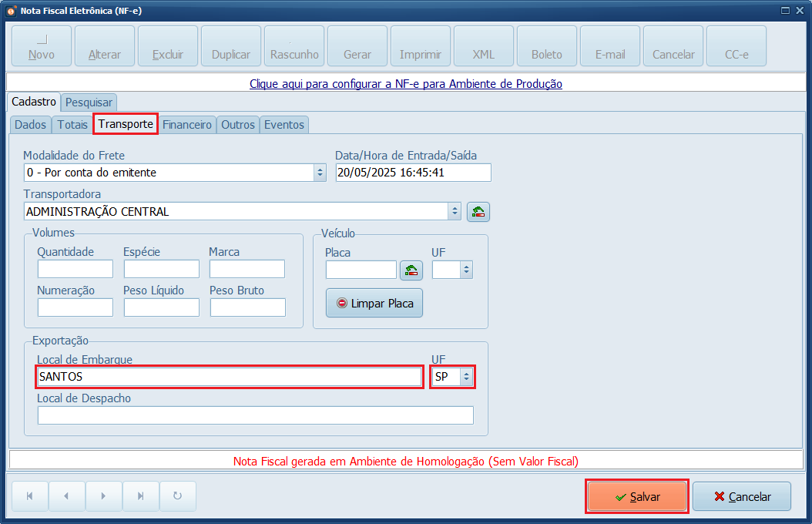Open the Exportação UF dropdown
The width and height of the screenshot is (812, 524).
(x=465, y=377)
